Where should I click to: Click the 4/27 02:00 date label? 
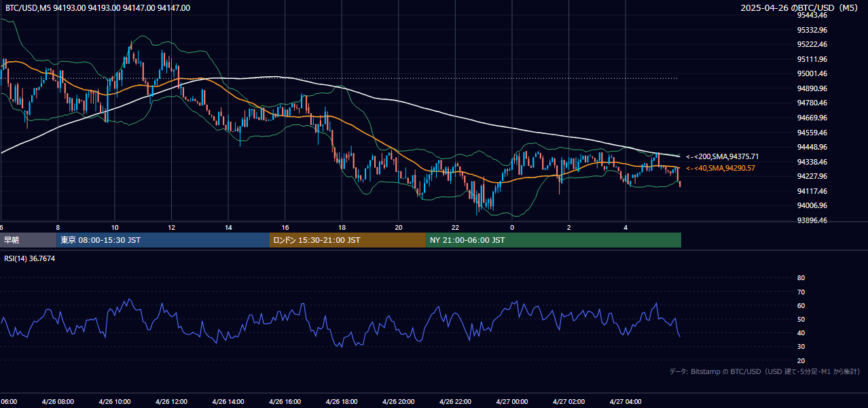[568, 401]
